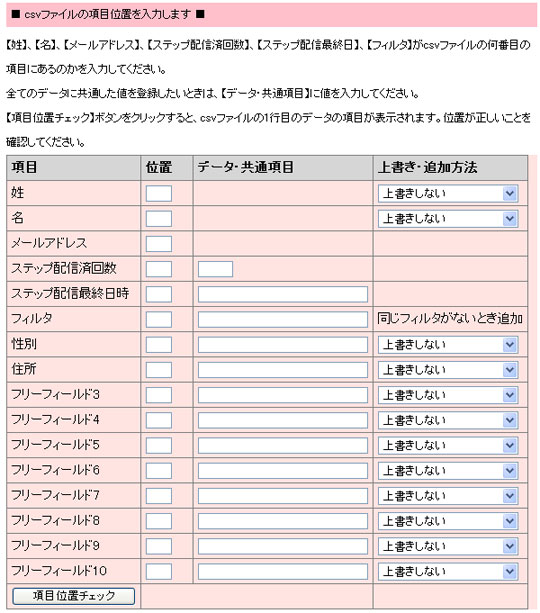Click the 共通項目 field for ステップ配信済回数
Image resolution: width=540 pixels, height=613 pixels.
(215, 269)
